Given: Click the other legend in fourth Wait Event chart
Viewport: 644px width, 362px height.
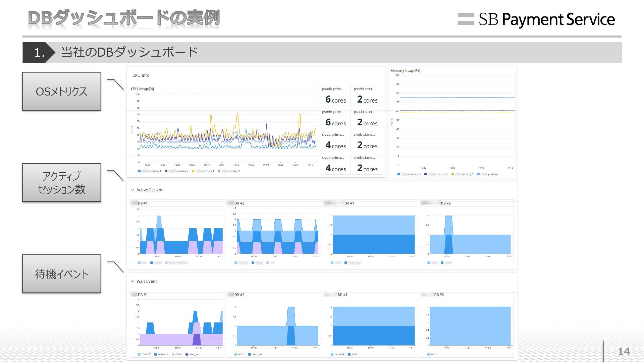Looking at the screenshot, I should coord(434,354).
